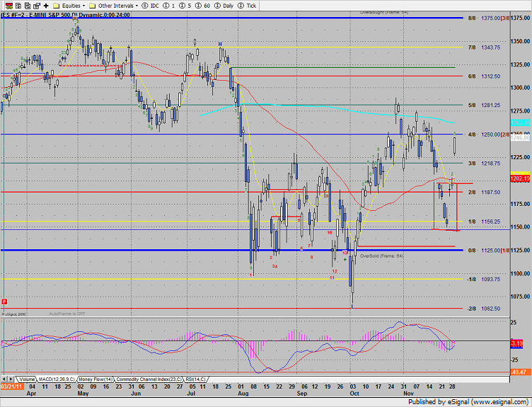
Task: Click the Oct month label on time axis
Action: tap(354, 394)
